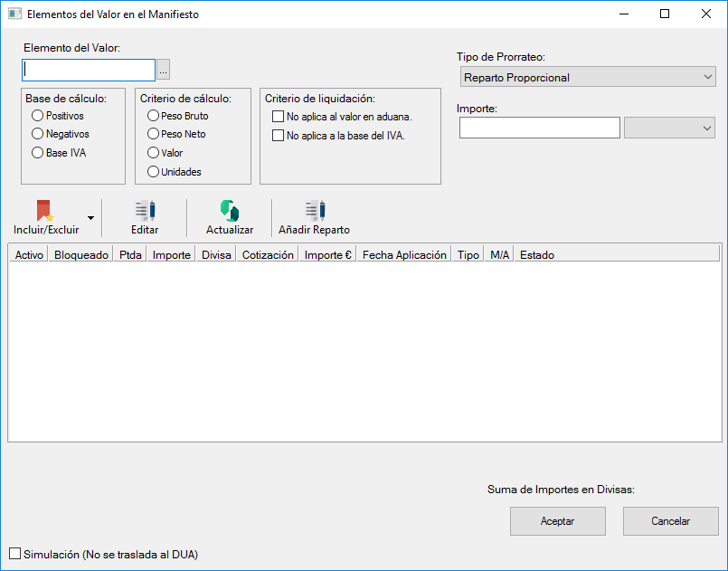Screen dimensions: 728x571
Task: Expand the Incluir/Excluir dropdown arrow
Action: [90, 218]
